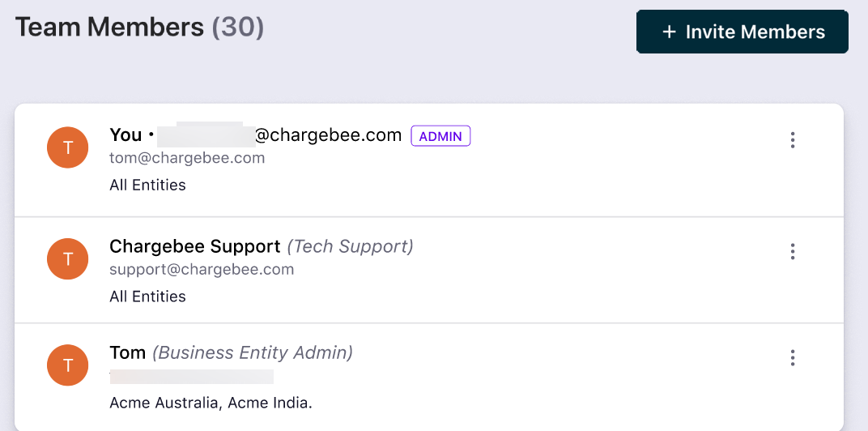
Task: Click the Tech Support role label
Action: pyautogui.click(x=351, y=246)
